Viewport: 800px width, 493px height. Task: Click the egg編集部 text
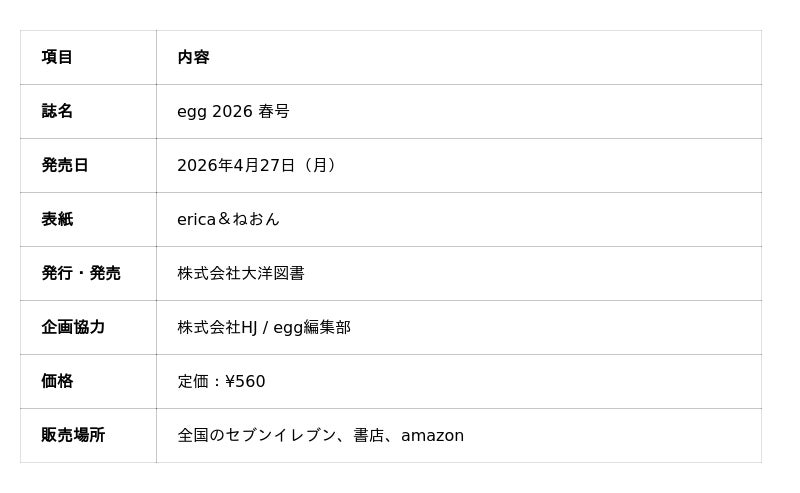pyautogui.click(x=311, y=327)
